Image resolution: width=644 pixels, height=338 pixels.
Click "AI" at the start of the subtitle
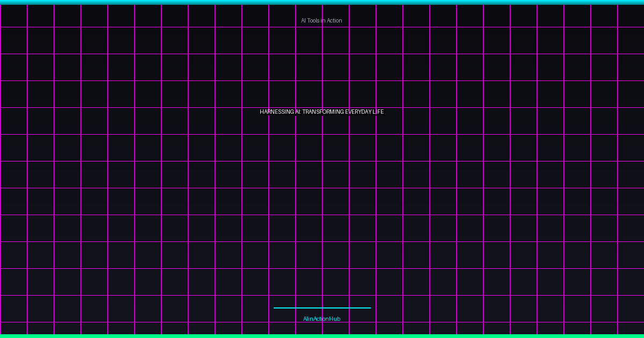(x=303, y=20)
